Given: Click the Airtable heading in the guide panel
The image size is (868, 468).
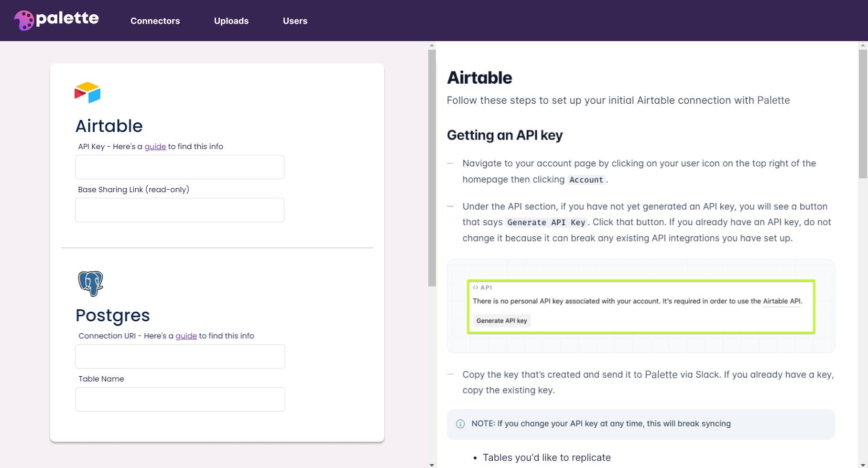Looking at the screenshot, I should coord(479,78).
